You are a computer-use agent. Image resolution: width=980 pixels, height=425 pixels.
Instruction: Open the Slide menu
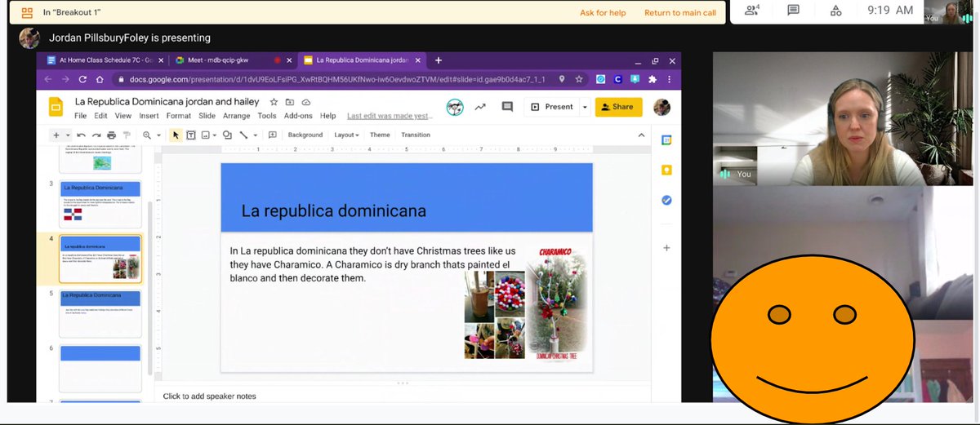[x=207, y=116]
